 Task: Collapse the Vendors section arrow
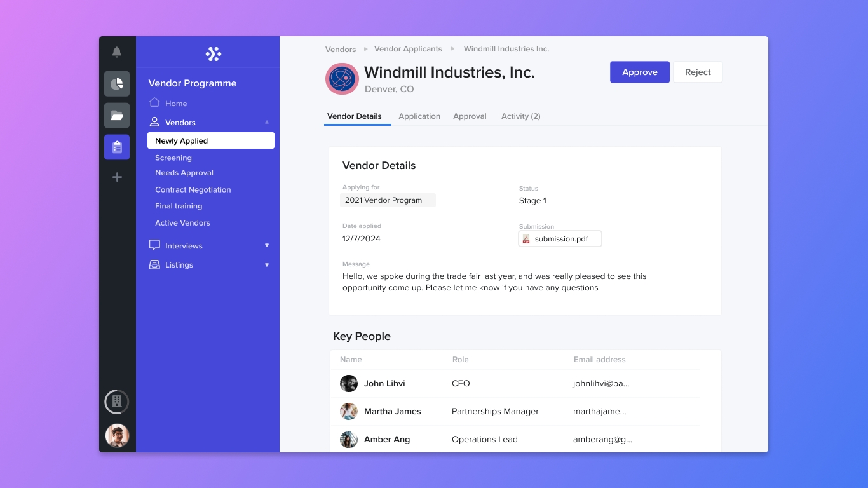[267, 122]
